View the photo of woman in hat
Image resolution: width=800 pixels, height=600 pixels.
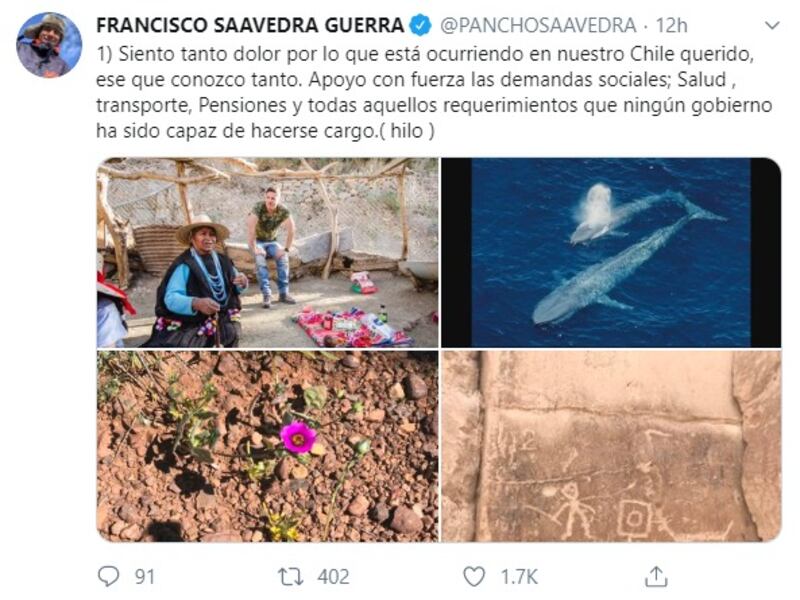[267, 253]
